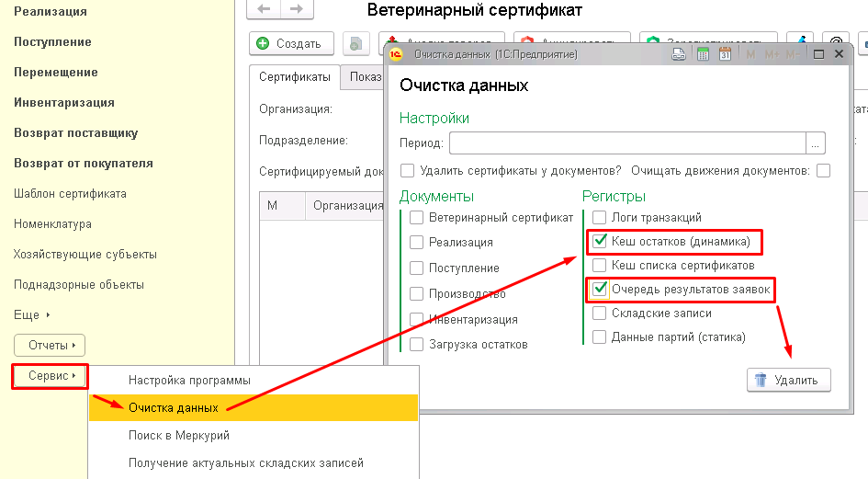Image resolution: width=868 pixels, height=479 pixels.
Task: Click the print icon in dialog title bar
Action: 679,54
